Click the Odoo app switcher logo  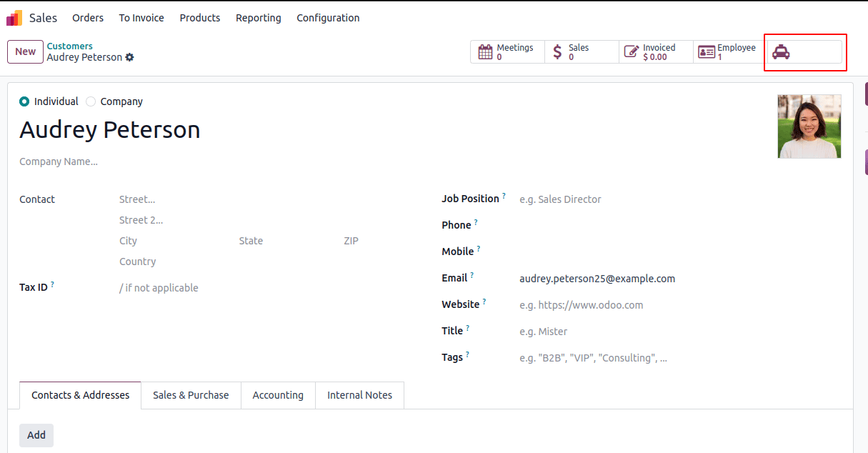click(x=13, y=16)
